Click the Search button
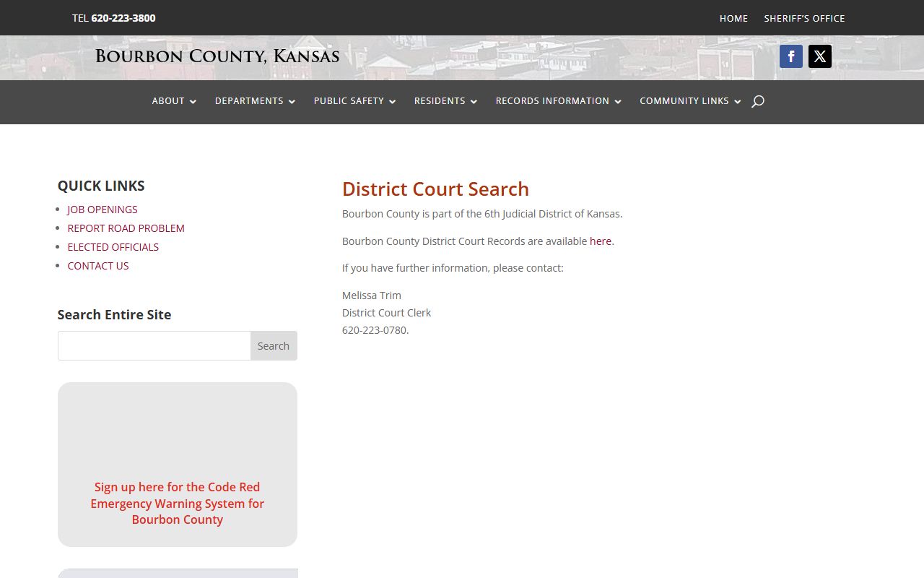 pos(274,346)
